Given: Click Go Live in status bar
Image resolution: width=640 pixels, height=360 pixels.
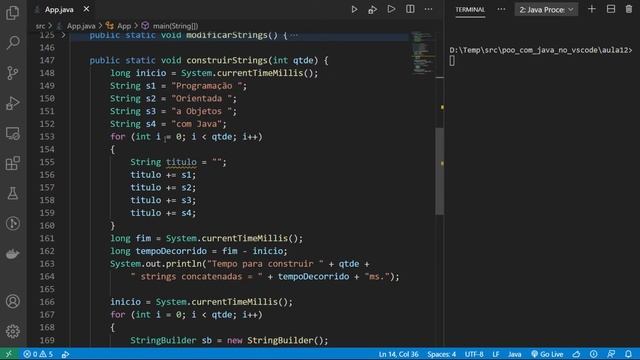Looking at the screenshot, I should [x=547, y=354].
